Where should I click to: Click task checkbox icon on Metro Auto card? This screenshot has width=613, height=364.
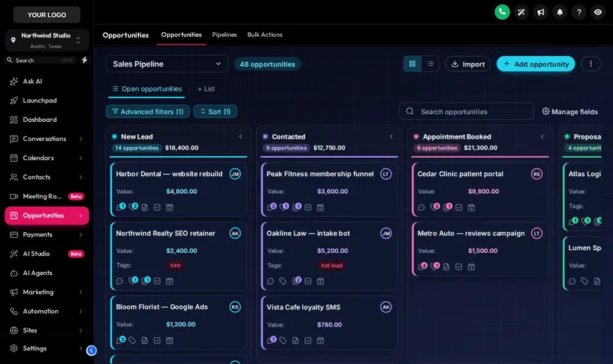click(x=459, y=267)
